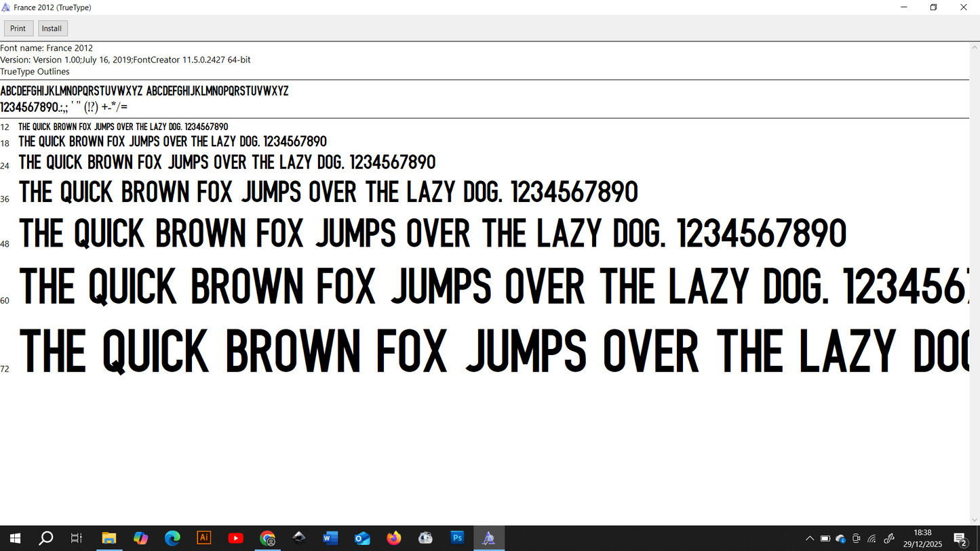Viewport: 980px width, 551px height.
Task: Click the 60-point sample sentence
Action: point(494,287)
